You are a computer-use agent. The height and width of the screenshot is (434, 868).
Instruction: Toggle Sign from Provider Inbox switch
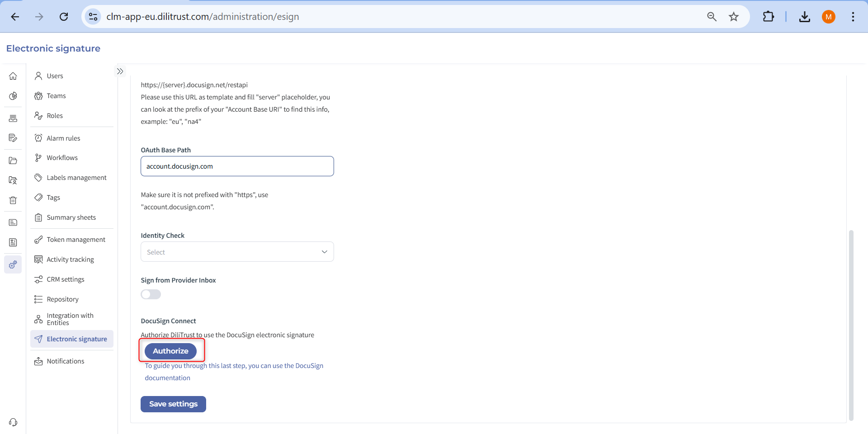[151, 294]
